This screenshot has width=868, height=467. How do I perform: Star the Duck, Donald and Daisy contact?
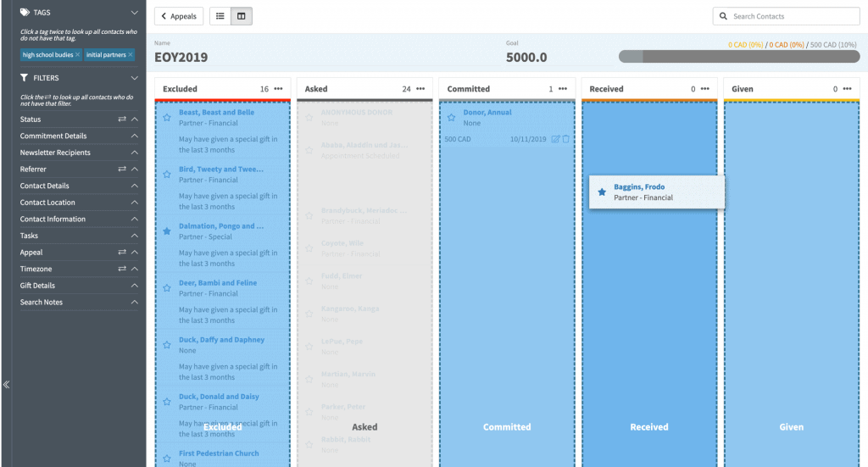167,402
